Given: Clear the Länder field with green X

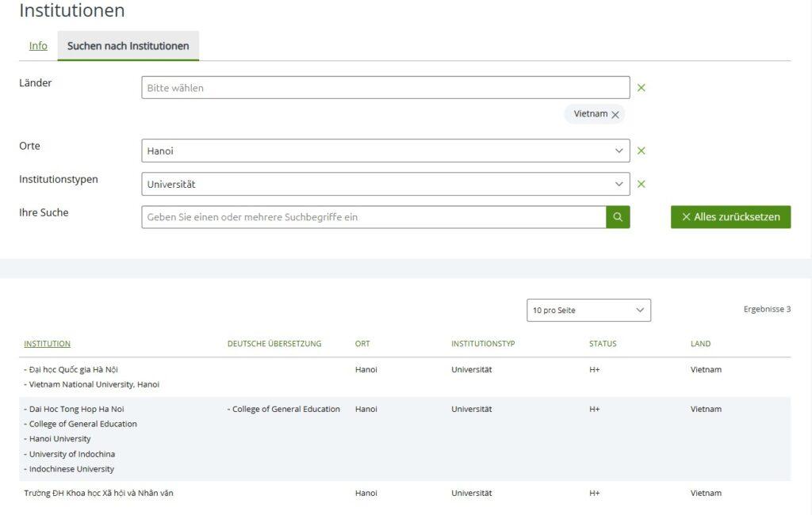Looking at the screenshot, I should (x=641, y=88).
